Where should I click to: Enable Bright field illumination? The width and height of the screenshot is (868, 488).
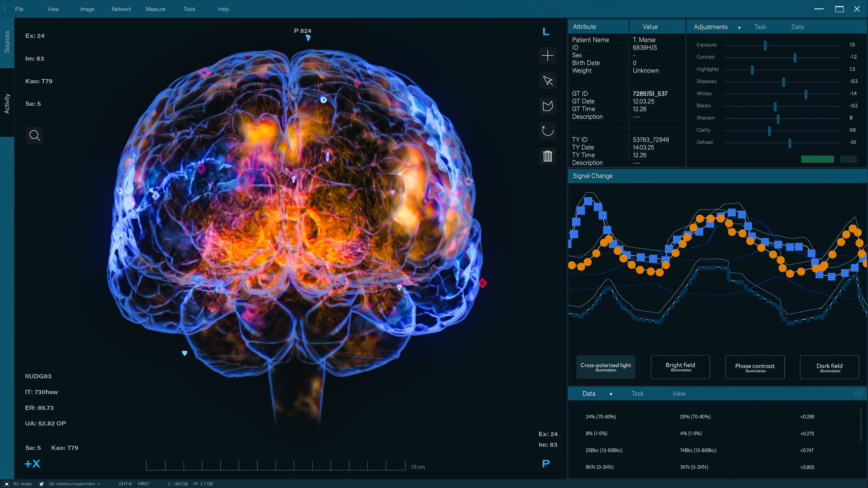[680, 367]
